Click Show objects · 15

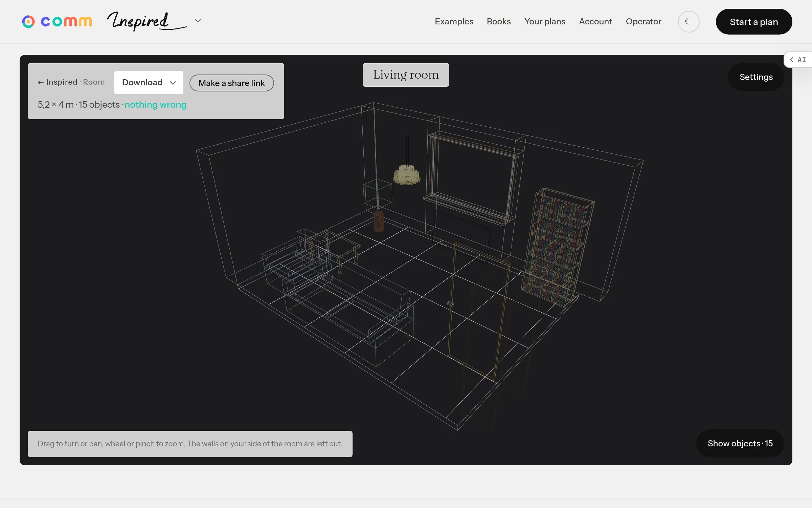[740, 443]
